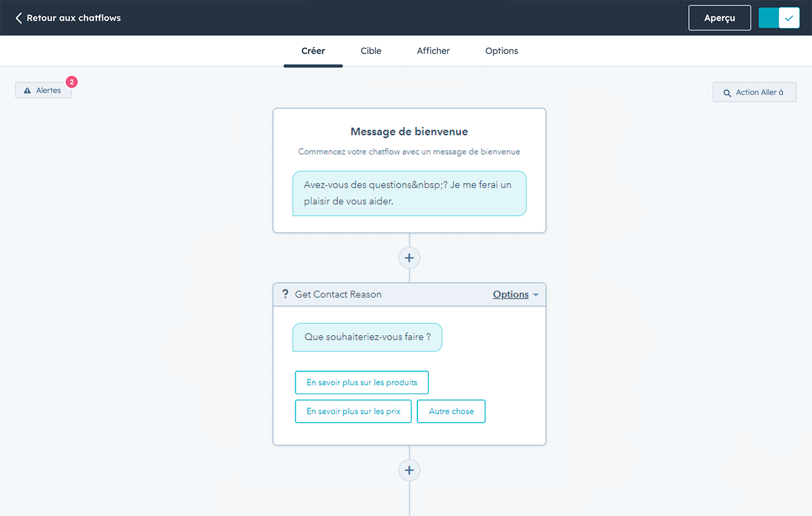Choose 'En savoir plus sur les prix' reply
This screenshot has height=516, width=812.
point(353,411)
